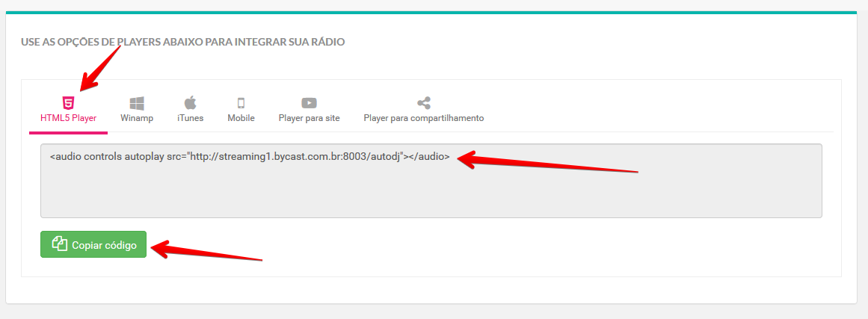The image size is (868, 319).
Task: Open Player para compartilhamento tab
Action: tap(423, 111)
